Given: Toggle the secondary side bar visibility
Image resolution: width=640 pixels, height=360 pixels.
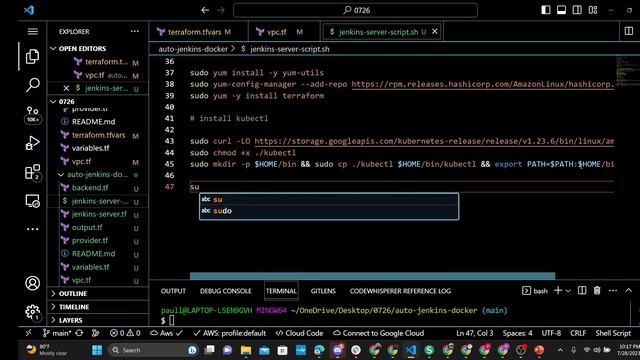Looking at the screenshot, I should pyautogui.click(x=577, y=10).
